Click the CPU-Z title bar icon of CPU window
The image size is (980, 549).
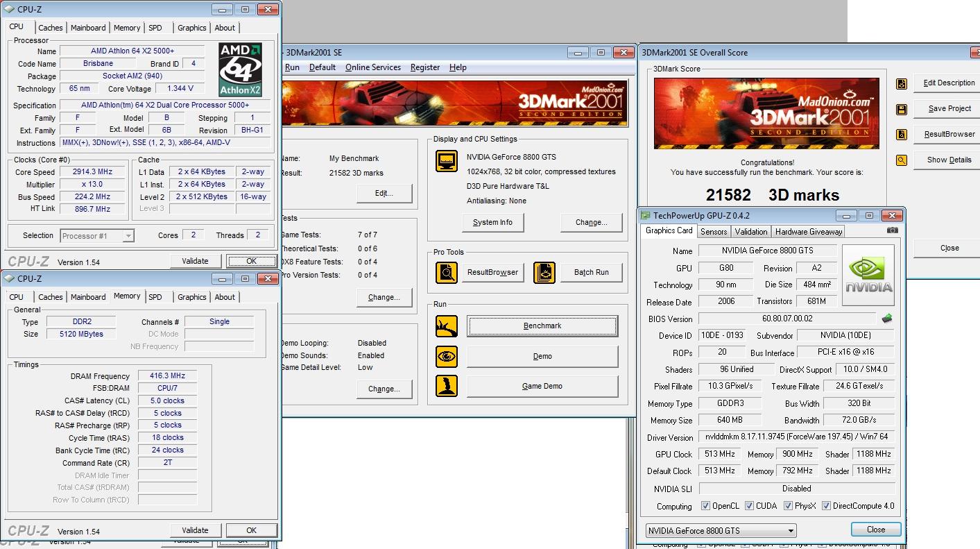(9, 9)
